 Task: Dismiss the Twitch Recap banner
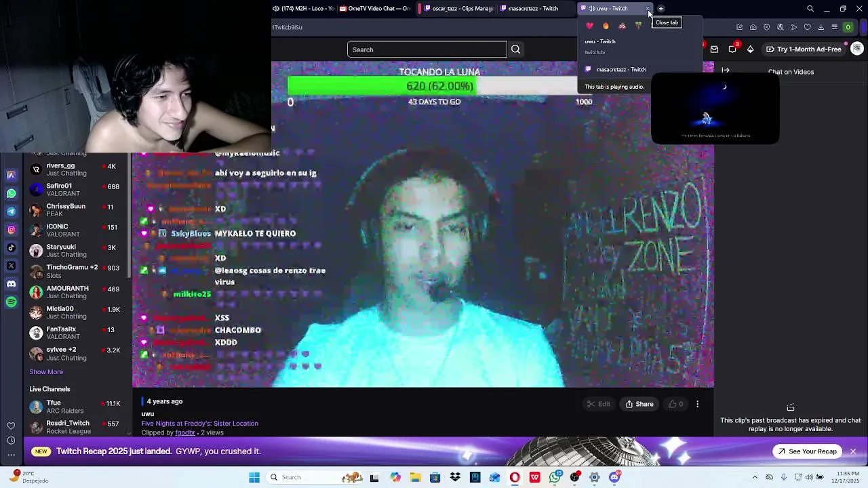pyautogui.click(x=853, y=451)
